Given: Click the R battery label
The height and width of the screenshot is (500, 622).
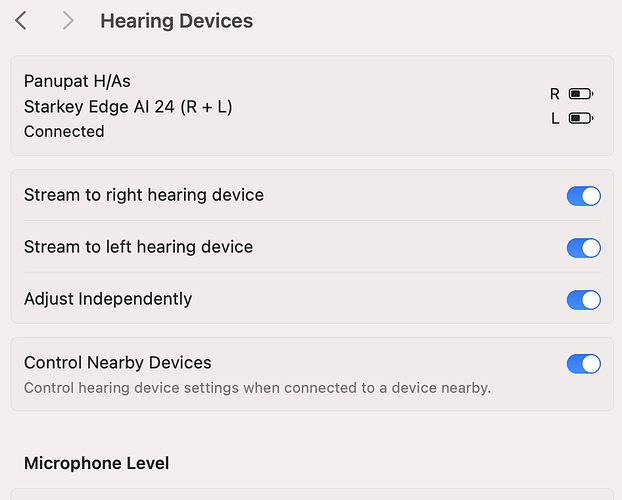Looking at the screenshot, I should (x=555, y=94).
